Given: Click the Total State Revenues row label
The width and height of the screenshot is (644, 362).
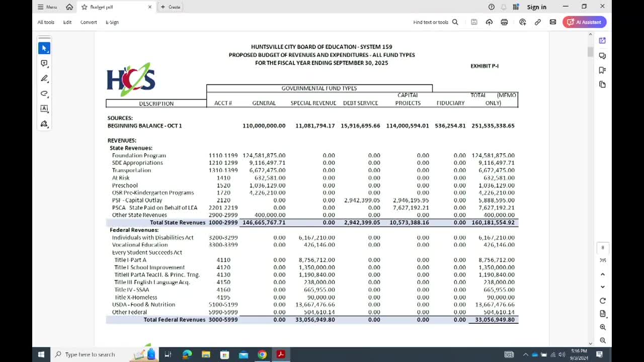Looking at the screenshot, I should [178, 222].
